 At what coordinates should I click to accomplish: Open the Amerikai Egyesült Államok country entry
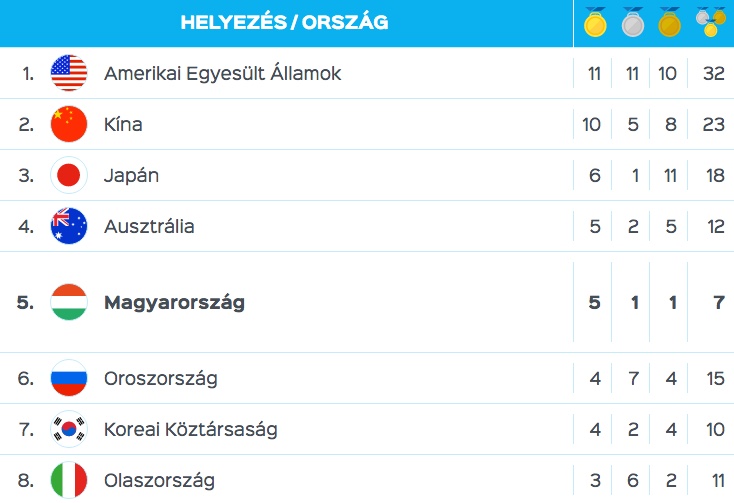point(222,73)
